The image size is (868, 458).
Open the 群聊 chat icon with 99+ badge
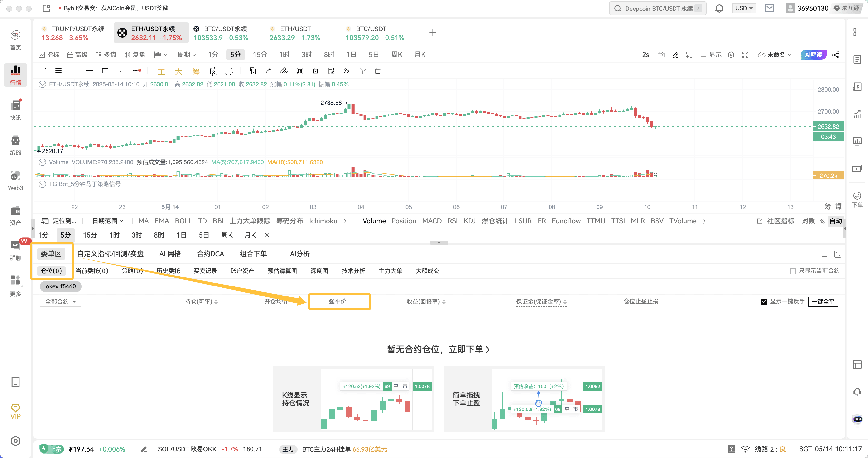pyautogui.click(x=16, y=250)
